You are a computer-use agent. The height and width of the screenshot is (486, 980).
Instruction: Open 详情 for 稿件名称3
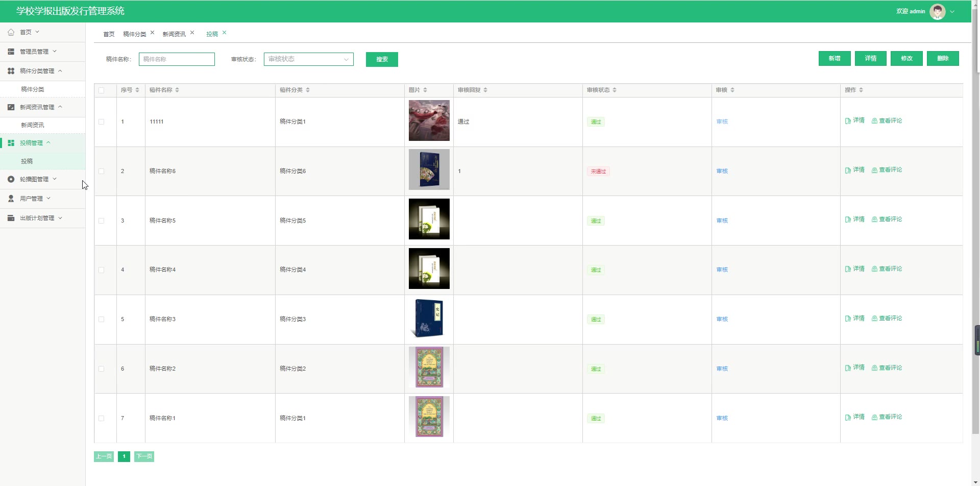pos(855,319)
